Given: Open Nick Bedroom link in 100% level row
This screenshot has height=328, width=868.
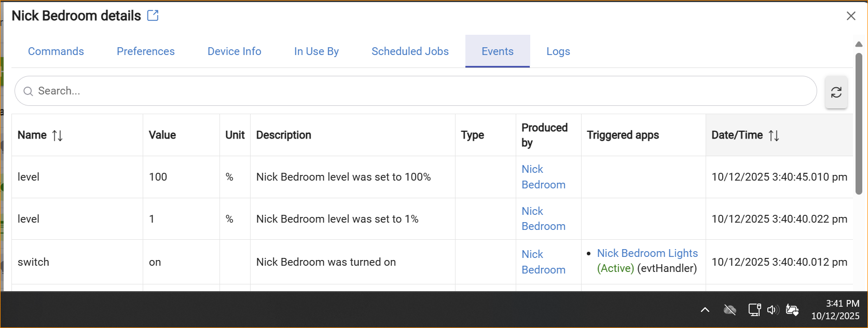Looking at the screenshot, I should pos(543,177).
